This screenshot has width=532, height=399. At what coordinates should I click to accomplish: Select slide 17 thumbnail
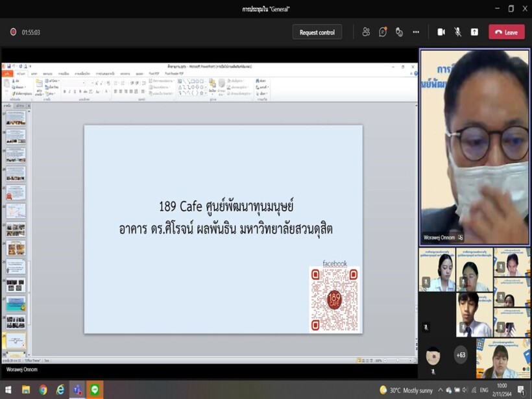pos(16,118)
